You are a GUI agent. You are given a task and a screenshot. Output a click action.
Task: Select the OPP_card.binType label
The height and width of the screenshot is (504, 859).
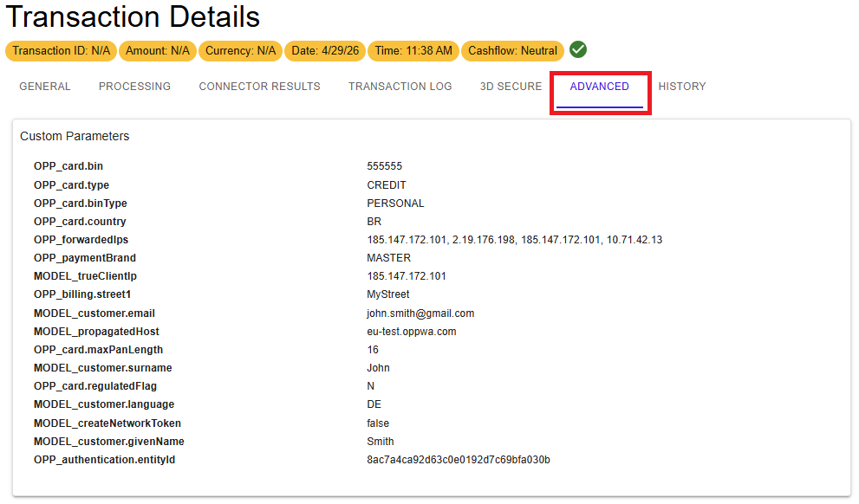81,203
